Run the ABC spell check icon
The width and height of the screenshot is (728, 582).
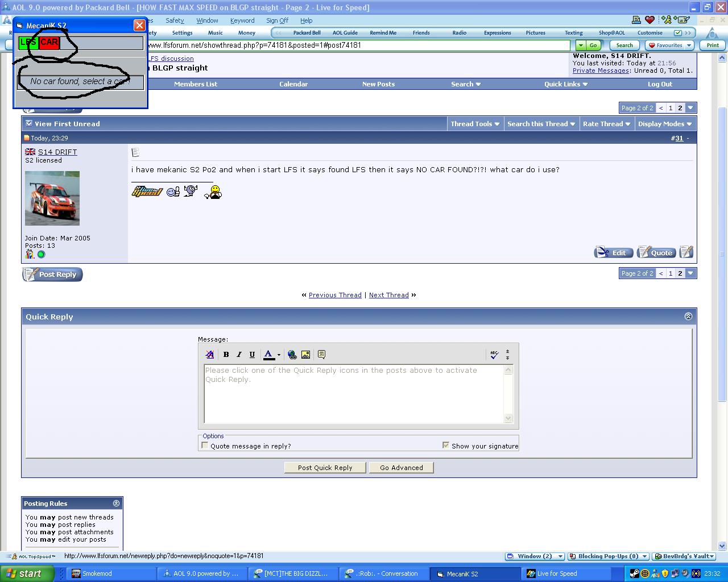pos(494,355)
